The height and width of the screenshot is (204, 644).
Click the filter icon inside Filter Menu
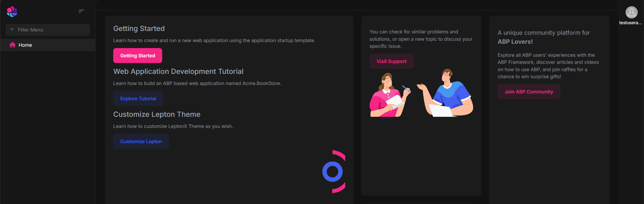click(12, 30)
